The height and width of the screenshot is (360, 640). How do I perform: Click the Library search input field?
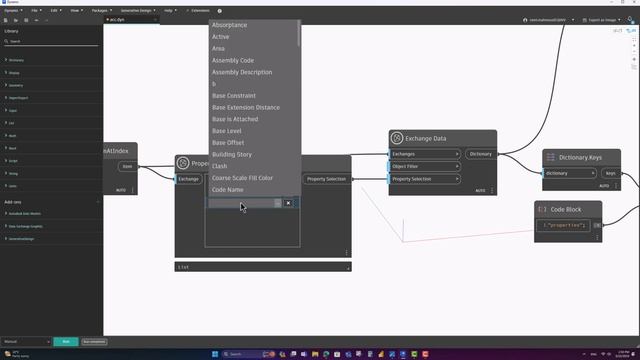point(51,41)
